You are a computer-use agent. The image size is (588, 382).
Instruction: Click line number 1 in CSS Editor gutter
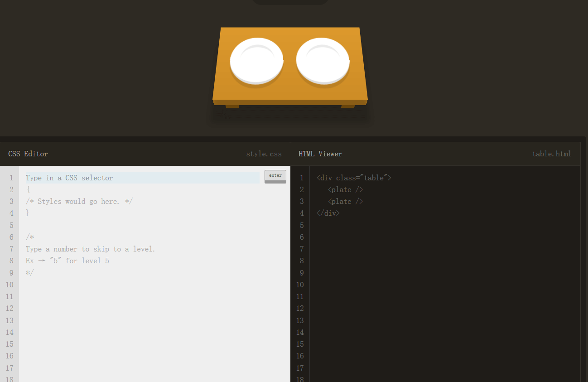[x=11, y=178]
